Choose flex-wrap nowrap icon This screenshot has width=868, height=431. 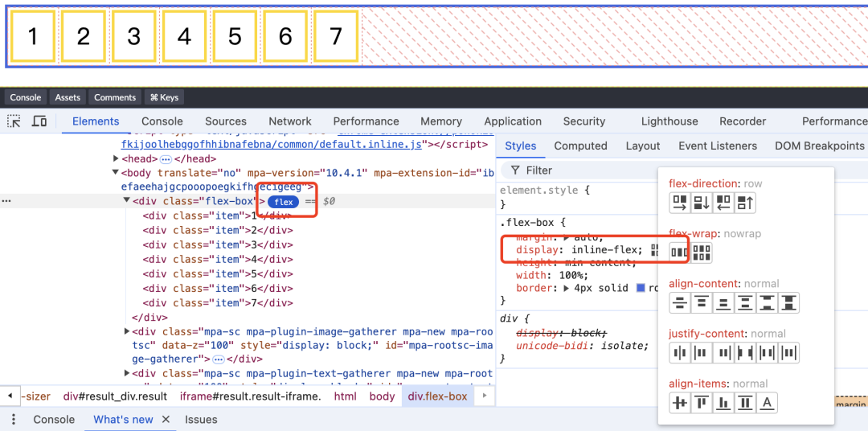click(679, 253)
